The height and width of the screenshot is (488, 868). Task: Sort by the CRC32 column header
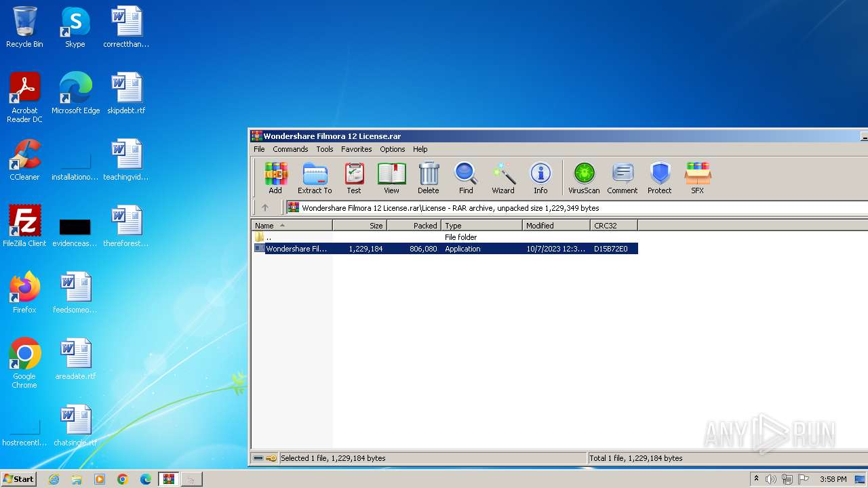614,226
